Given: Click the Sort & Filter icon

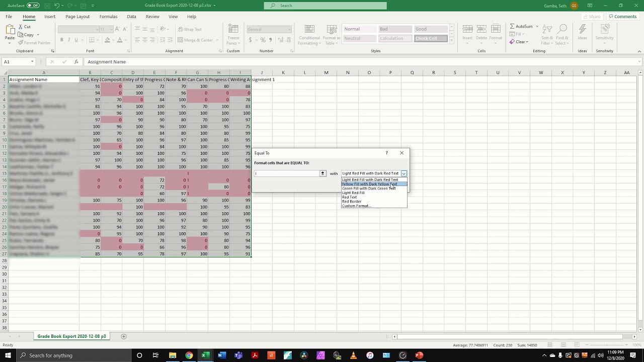Looking at the screenshot, I should (x=547, y=29).
